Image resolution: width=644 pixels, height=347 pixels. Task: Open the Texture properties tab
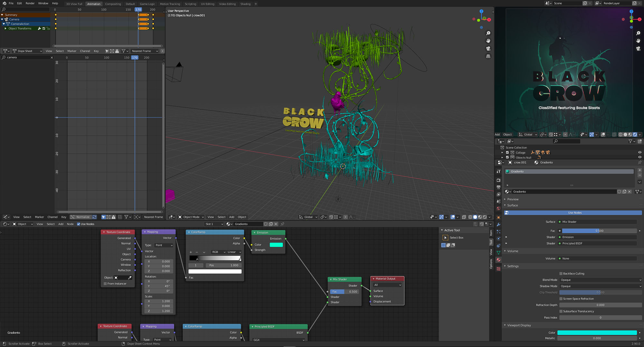[x=498, y=269]
